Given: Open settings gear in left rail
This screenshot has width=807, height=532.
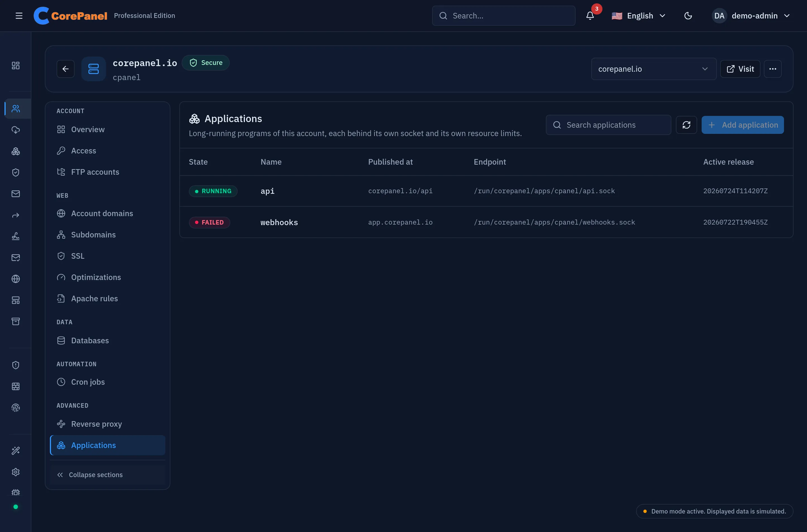Looking at the screenshot, I should point(16,472).
